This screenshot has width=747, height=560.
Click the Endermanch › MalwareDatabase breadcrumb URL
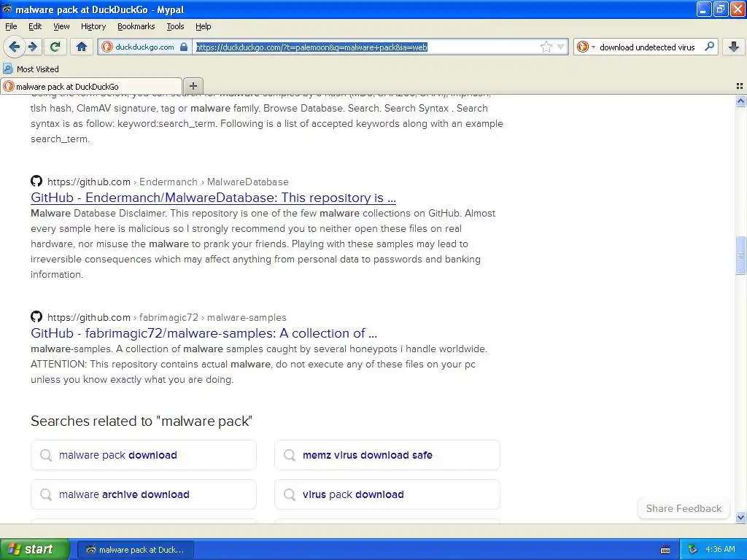coord(168,182)
